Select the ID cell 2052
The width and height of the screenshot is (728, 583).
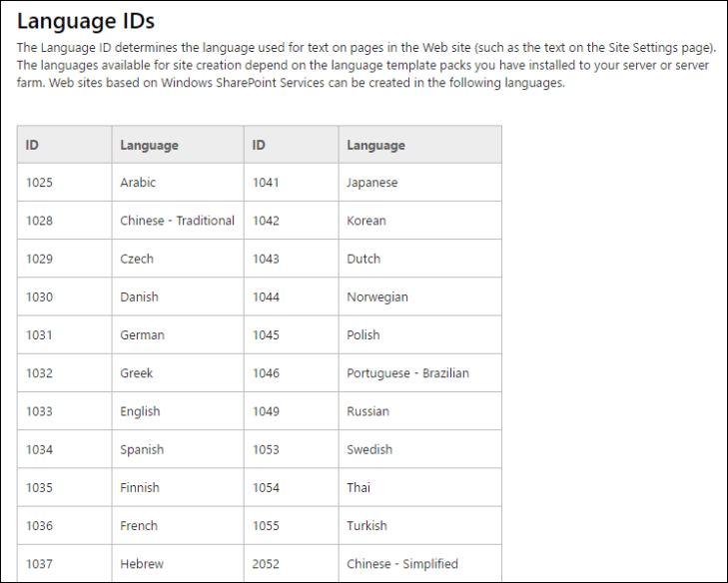(266, 564)
